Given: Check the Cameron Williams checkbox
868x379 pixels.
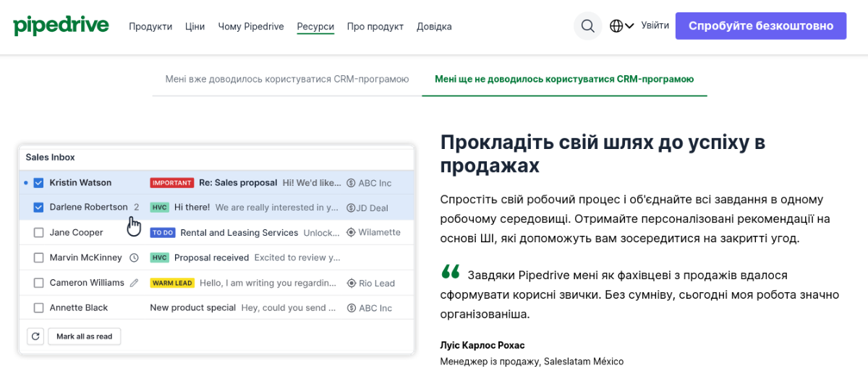Looking at the screenshot, I should point(39,283).
